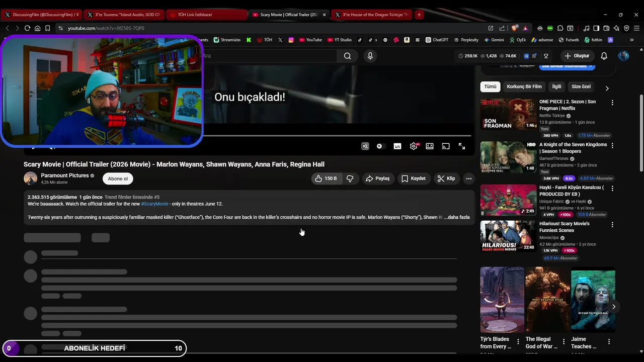Click the YouTube search magnifier button
The width and height of the screenshot is (644, 362).
coord(347,56)
